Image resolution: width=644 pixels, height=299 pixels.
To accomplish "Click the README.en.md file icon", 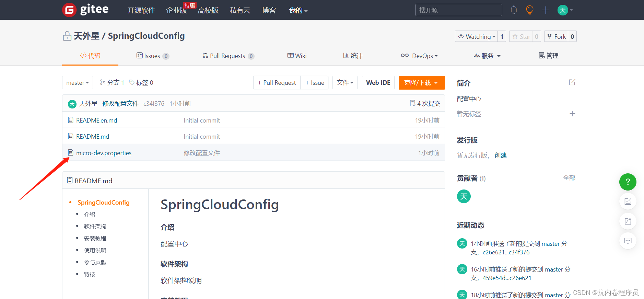I will click(71, 120).
